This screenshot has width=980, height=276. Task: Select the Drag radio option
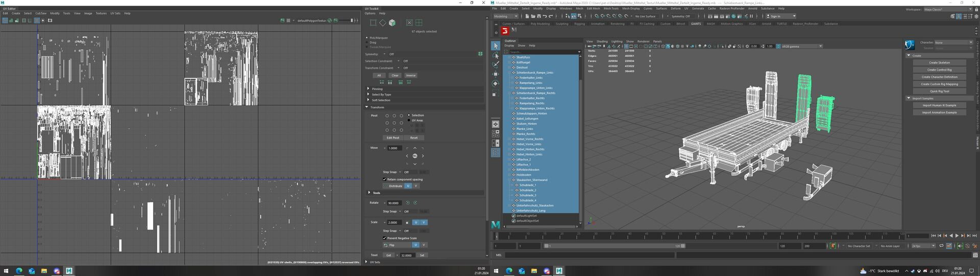click(x=367, y=42)
